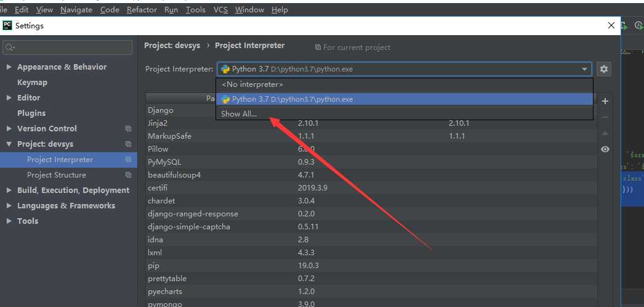Select the idna package row
This screenshot has height=307, width=644.
point(371,240)
